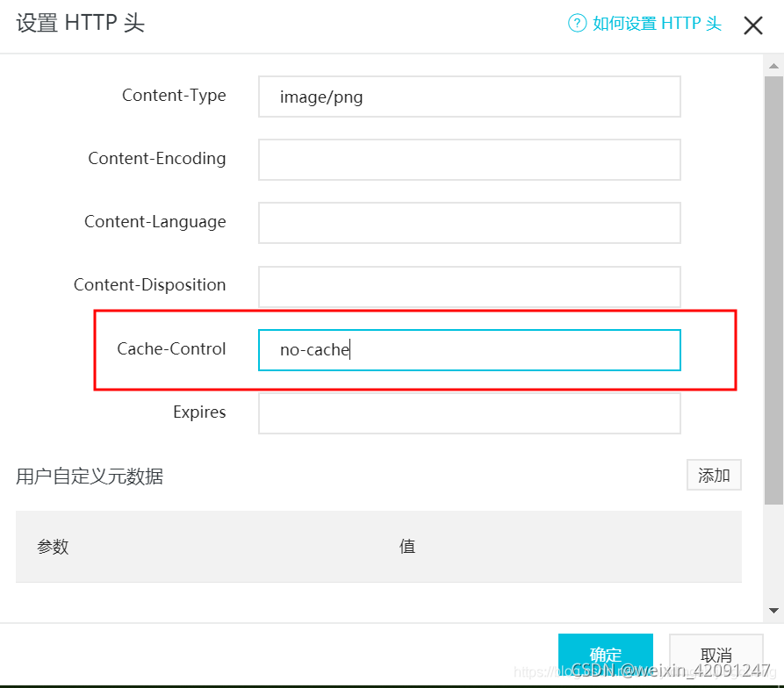784x688 pixels.
Task: Click the Cache-Control input field
Action: [470, 350]
